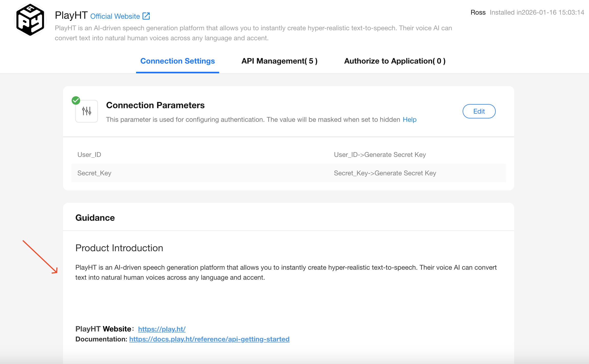The width and height of the screenshot is (589, 364).
Task: Open the https://play.ht/ website link
Action: click(x=161, y=329)
